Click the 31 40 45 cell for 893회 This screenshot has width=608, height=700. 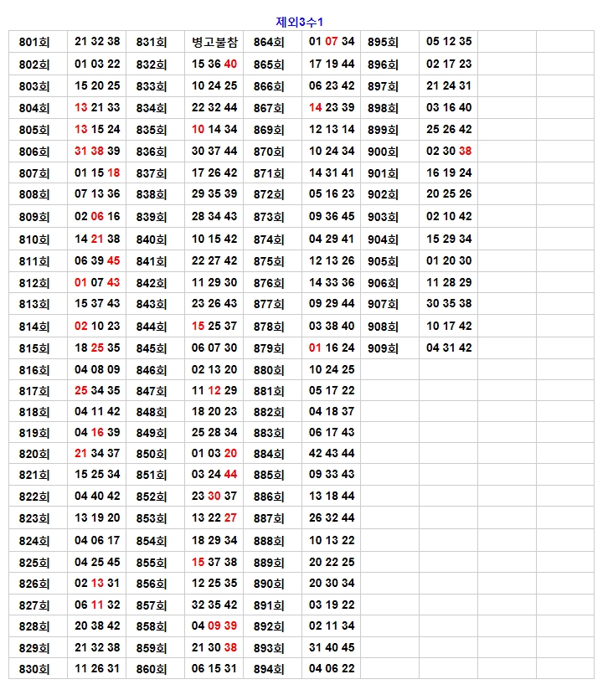332,647
